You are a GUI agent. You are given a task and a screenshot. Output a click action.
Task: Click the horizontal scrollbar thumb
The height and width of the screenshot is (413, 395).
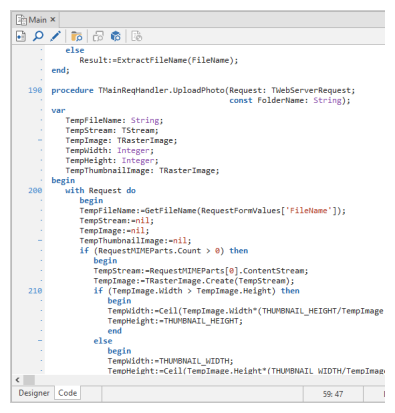[29, 380]
